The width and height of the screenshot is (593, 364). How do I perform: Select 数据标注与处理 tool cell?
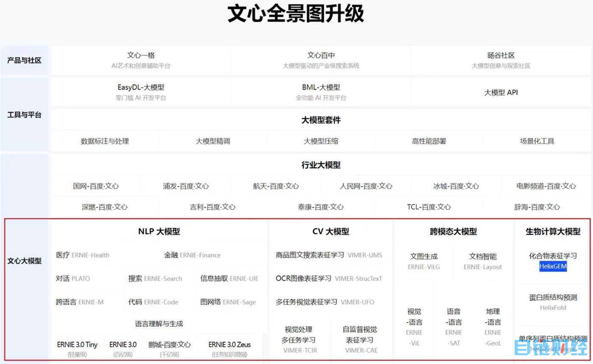pyautogui.click(x=105, y=141)
